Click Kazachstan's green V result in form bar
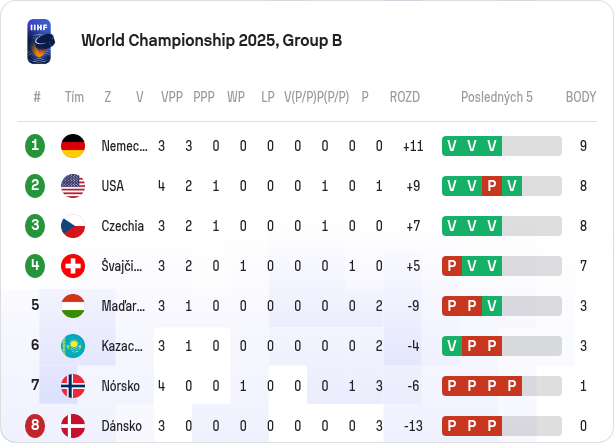 coord(452,345)
